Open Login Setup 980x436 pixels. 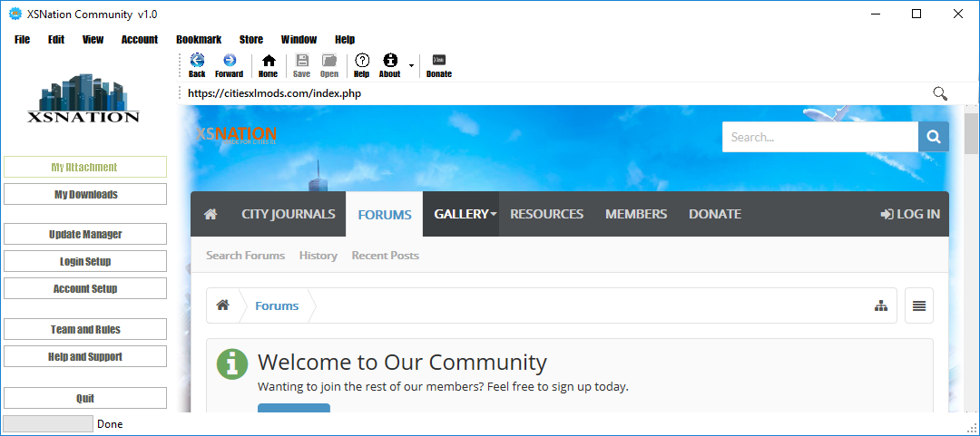(85, 261)
